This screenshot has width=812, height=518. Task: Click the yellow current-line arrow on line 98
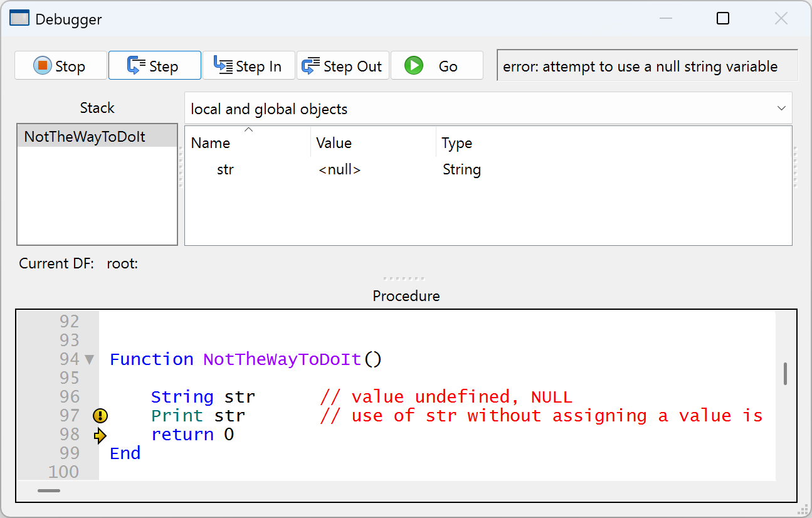coord(100,435)
